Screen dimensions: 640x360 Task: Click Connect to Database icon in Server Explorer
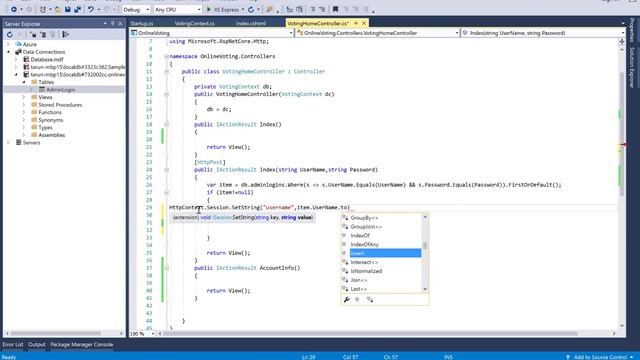pos(33,35)
